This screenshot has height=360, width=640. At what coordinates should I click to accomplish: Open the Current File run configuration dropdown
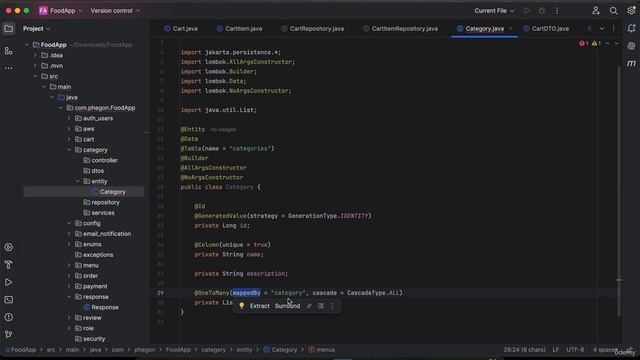click(494, 11)
